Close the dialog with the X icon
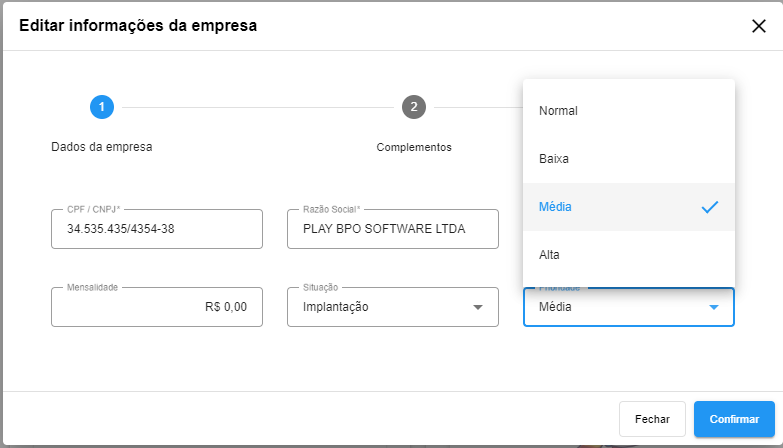 (x=759, y=26)
